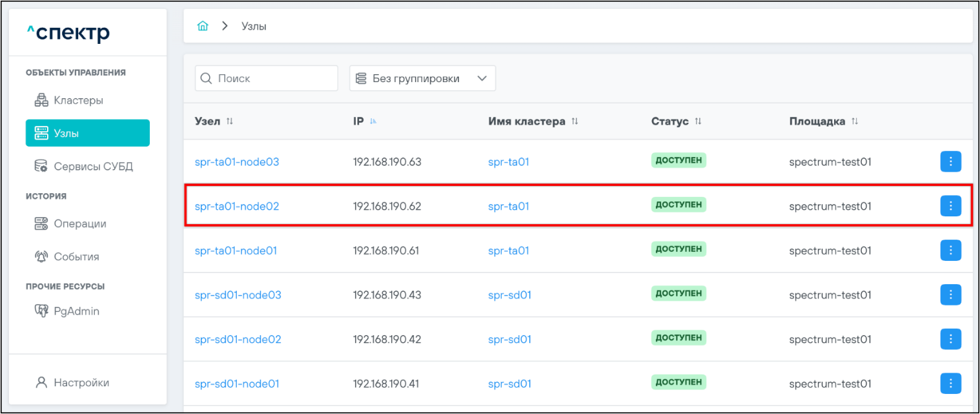The image size is (980, 414).
Task: Sort table by Статус column
Action: point(697,121)
